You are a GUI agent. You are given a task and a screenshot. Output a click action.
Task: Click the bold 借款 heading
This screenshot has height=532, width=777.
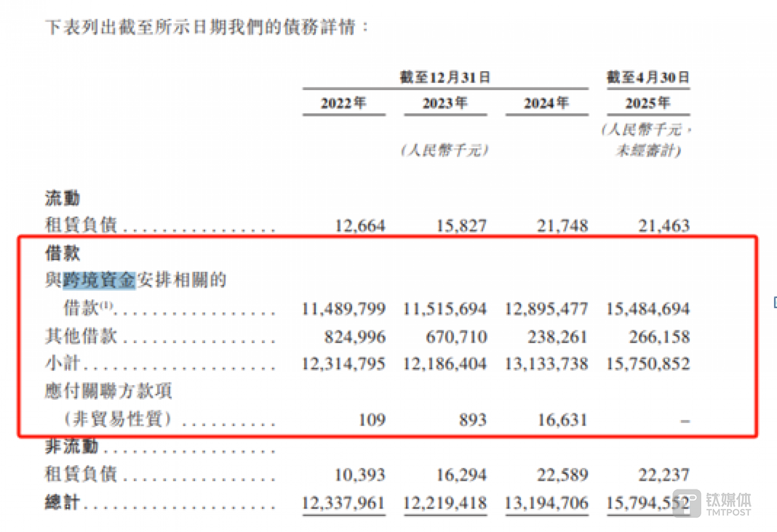pyautogui.click(x=63, y=253)
